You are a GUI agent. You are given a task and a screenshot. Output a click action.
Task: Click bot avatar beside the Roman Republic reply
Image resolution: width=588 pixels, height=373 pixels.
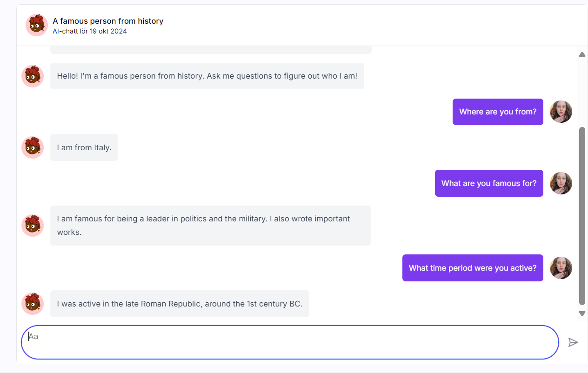click(x=33, y=304)
